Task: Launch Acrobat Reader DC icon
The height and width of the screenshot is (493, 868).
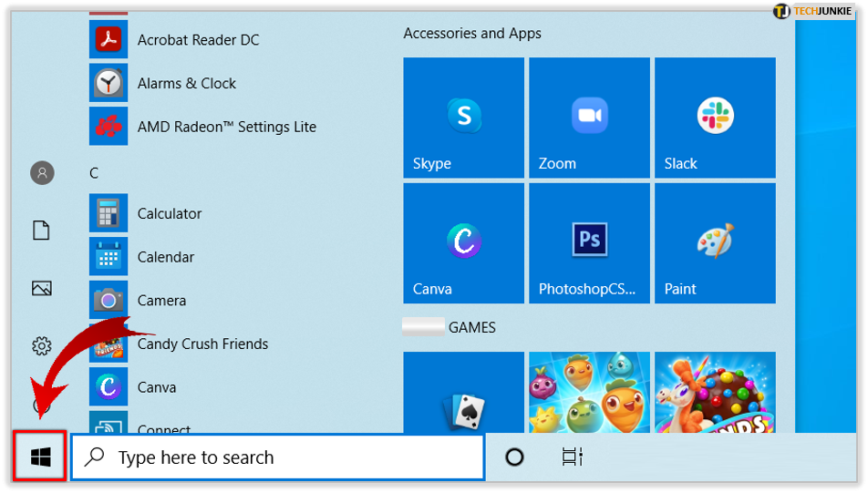Action: [x=108, y=39]
